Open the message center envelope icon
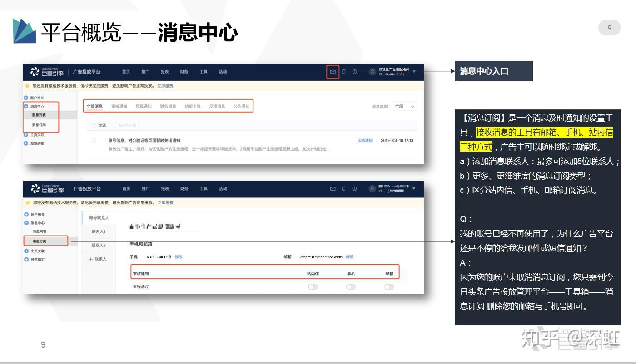Screen dimensions: 636x364 coord(333,72)
